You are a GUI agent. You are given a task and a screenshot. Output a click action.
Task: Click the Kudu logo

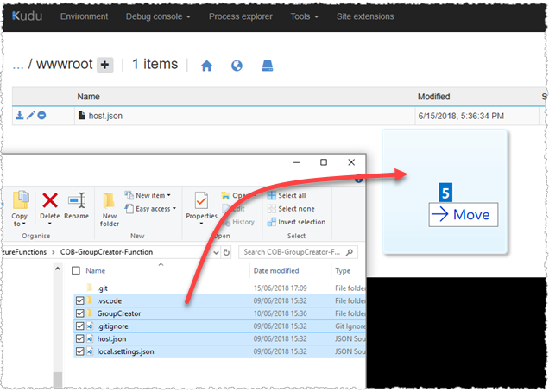click(28, 16)
